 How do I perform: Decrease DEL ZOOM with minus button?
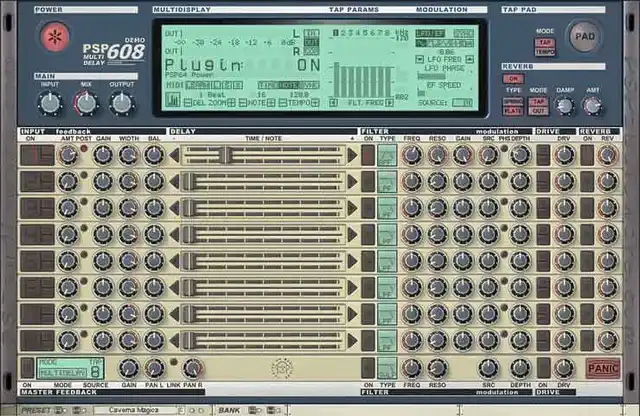[x=187, y=103]
